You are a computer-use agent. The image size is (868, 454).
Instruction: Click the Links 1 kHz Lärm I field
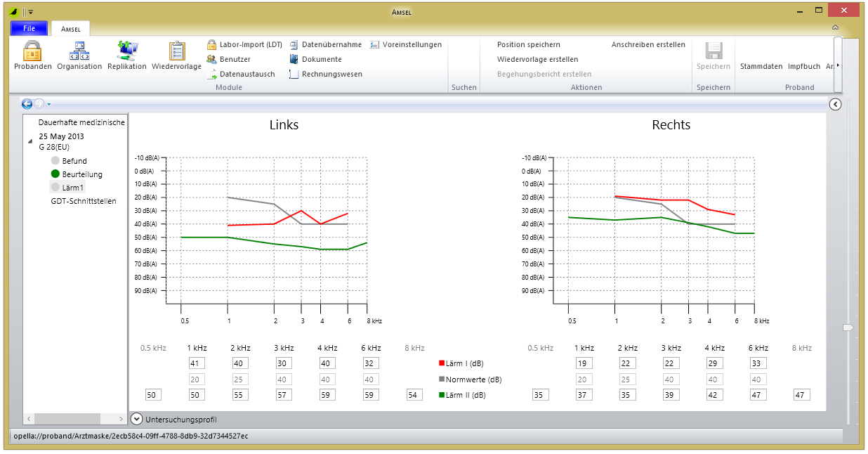197,363
